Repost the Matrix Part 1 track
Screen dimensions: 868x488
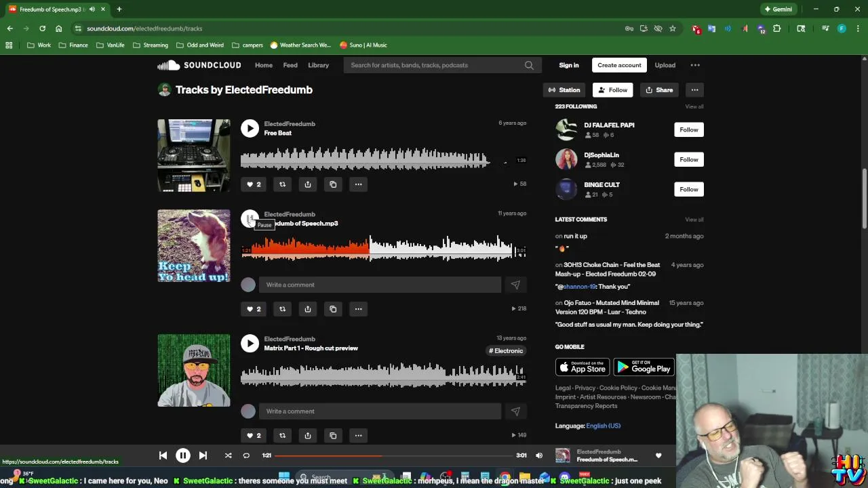(x=282, y=436)
